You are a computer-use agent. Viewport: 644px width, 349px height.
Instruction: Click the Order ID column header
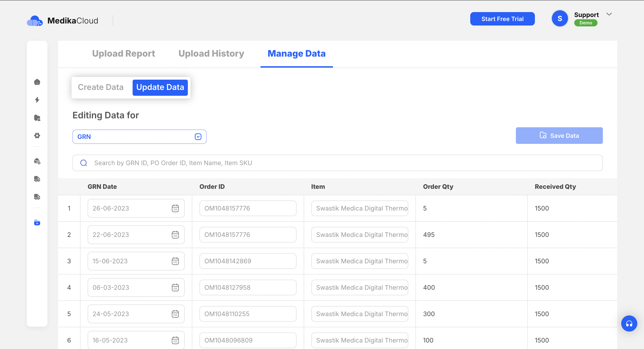(x=212, y=187)
